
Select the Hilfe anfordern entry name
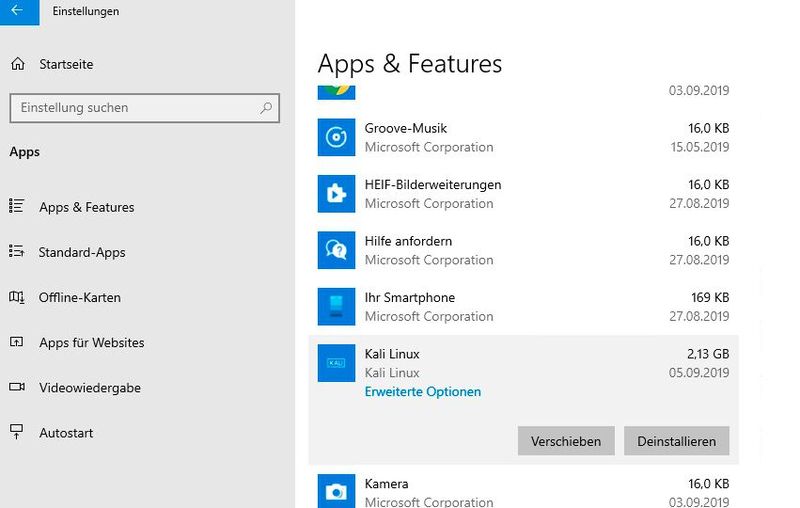(408, 241)
